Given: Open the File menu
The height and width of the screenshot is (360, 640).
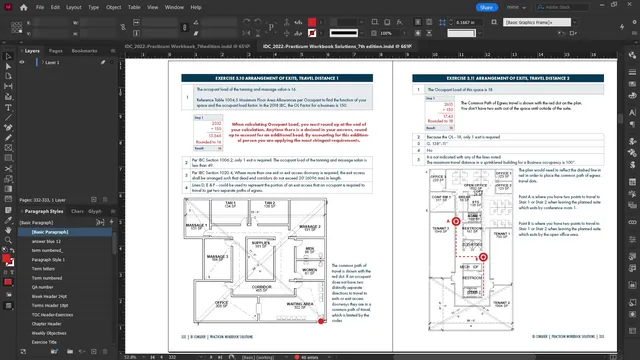Looking at the screenshot, I should tap(40, 7).
